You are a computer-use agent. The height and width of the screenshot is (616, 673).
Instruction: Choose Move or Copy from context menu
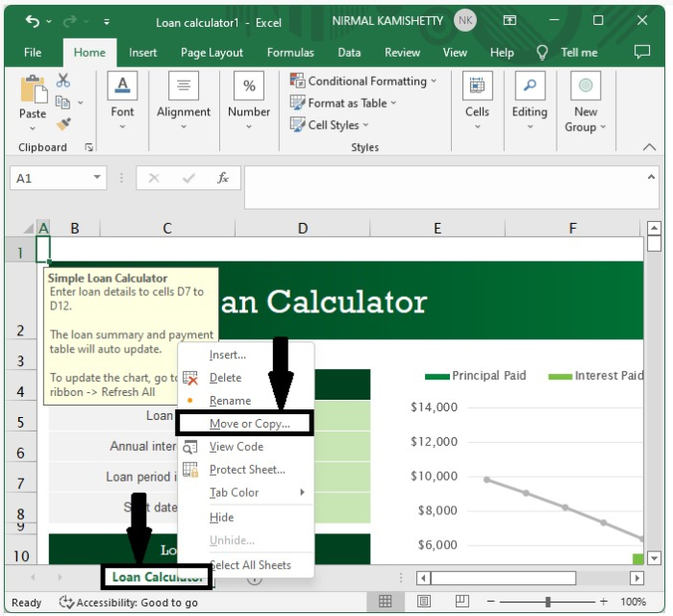[x=248, y=424]
